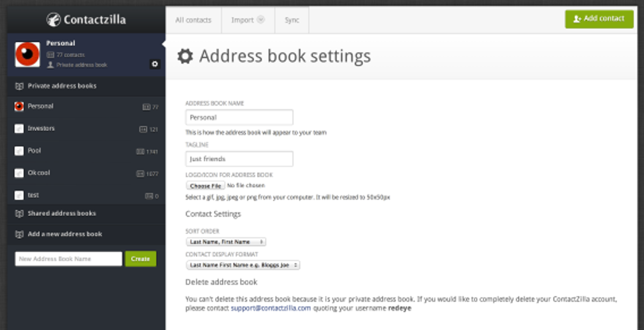Screen dimensions: 644x330
Task: Click the Address book name field containing Personal
Action: (x=239, y=118)
